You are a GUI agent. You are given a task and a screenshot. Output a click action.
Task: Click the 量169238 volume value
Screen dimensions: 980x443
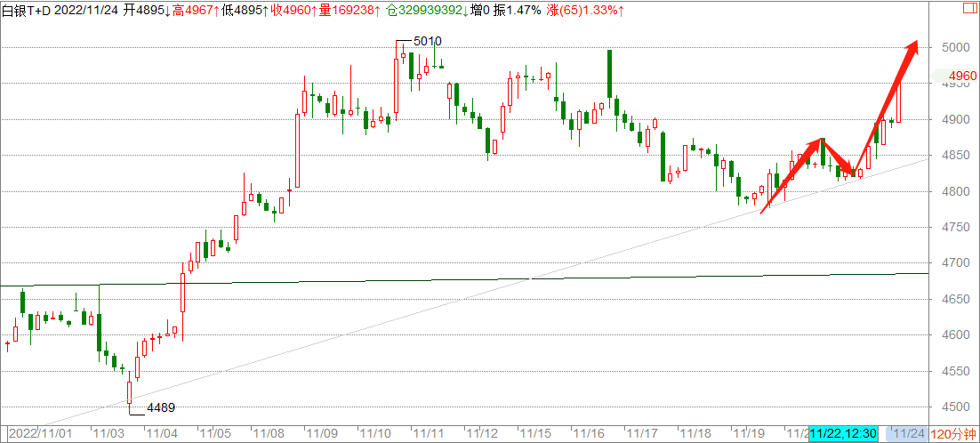pyautogui.click(x=350, y=11)
